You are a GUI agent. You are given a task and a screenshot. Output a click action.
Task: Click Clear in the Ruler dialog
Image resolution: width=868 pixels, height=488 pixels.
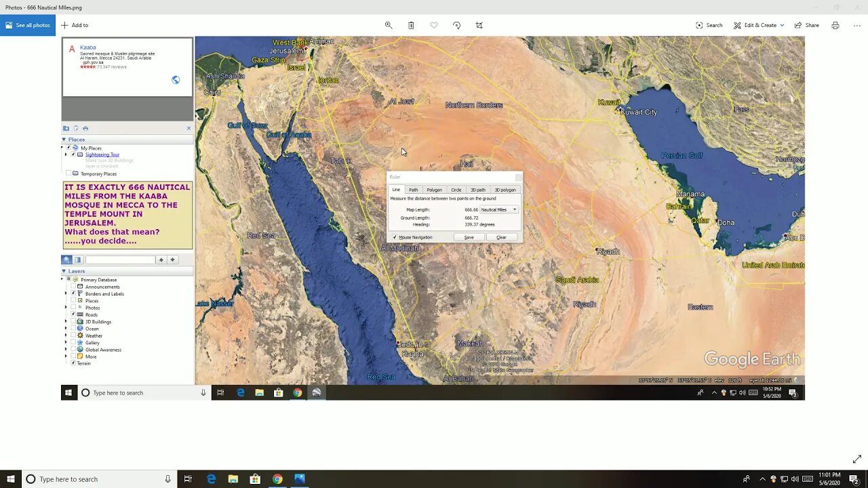click(x=501, y=237)
